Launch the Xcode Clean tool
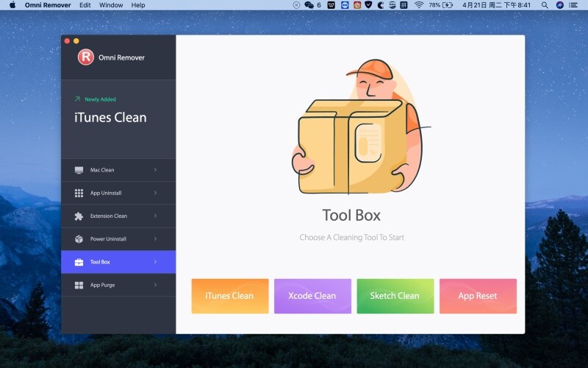Image resolution: width=588 pixels, height=368 pixels. [x=313, y=296]
